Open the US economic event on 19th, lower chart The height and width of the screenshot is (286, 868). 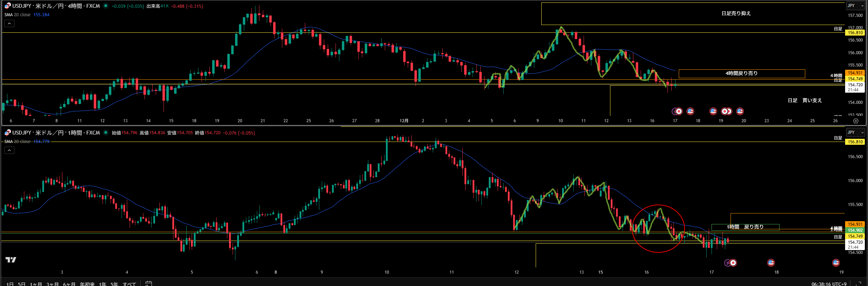pyautogui.click(x=836, y=263)
